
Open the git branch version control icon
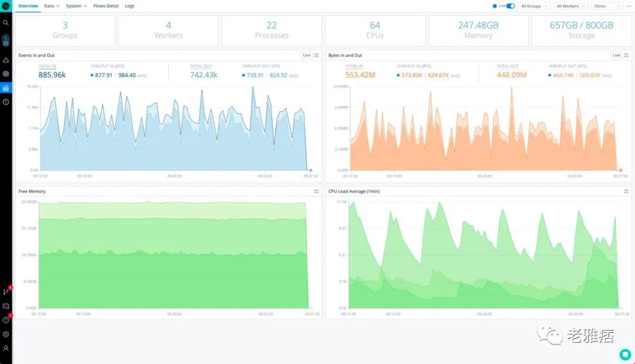(6, 292)
